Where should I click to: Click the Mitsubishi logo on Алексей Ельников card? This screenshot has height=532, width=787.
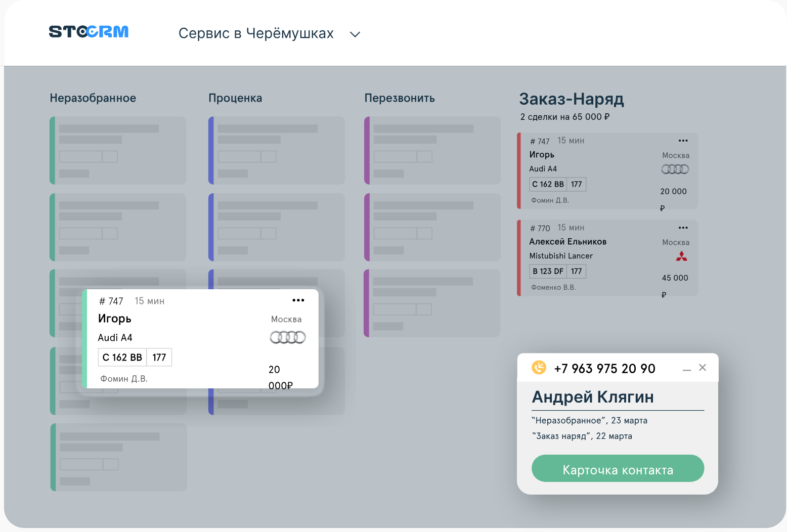[682, 257]
